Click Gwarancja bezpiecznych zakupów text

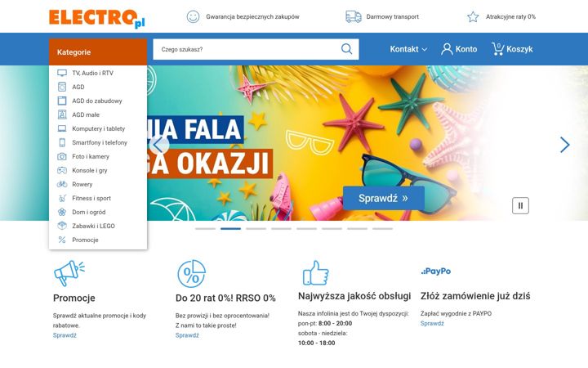point(252,17)
